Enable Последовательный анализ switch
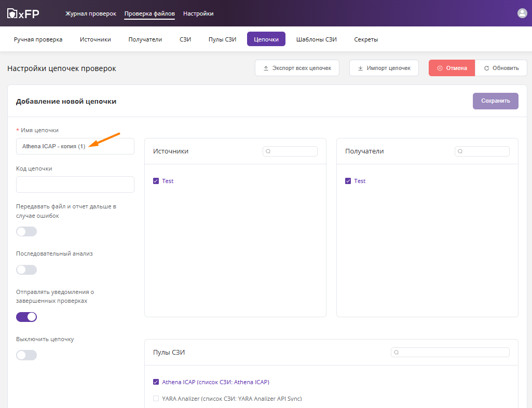532x408 pixels. pos(26,270)
